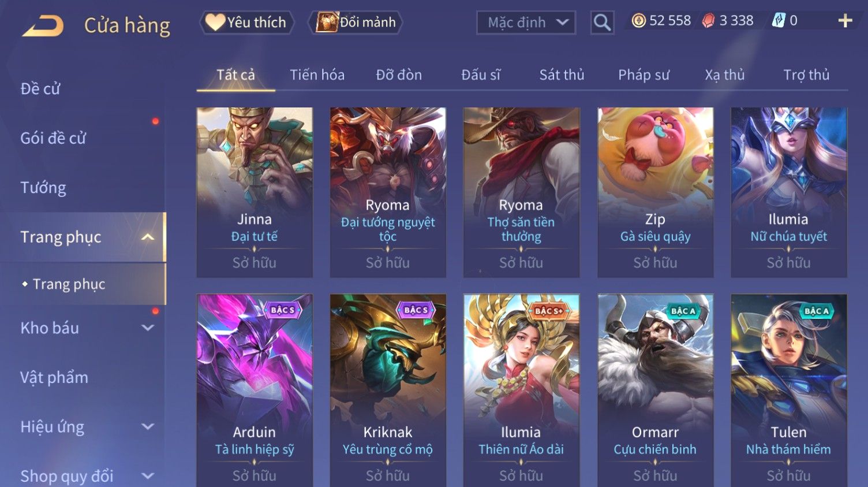Open the Tướng sidebar menu

pos(43,188)
